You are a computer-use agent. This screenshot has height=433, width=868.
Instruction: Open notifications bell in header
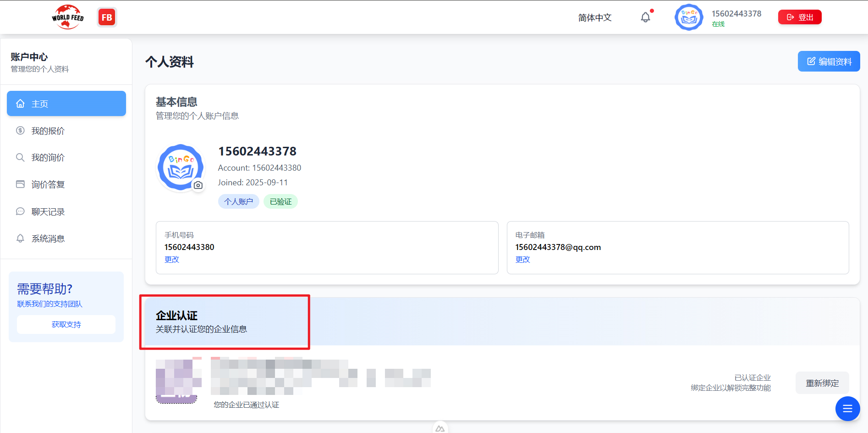tap(645, 17)
